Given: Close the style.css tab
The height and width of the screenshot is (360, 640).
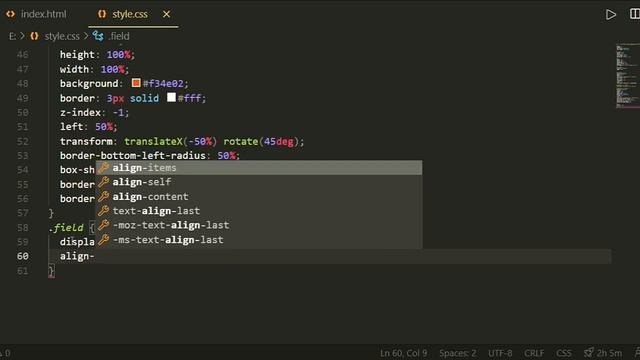Looking at the screenshot, I should pyautogui.click(x=167, y=14).
